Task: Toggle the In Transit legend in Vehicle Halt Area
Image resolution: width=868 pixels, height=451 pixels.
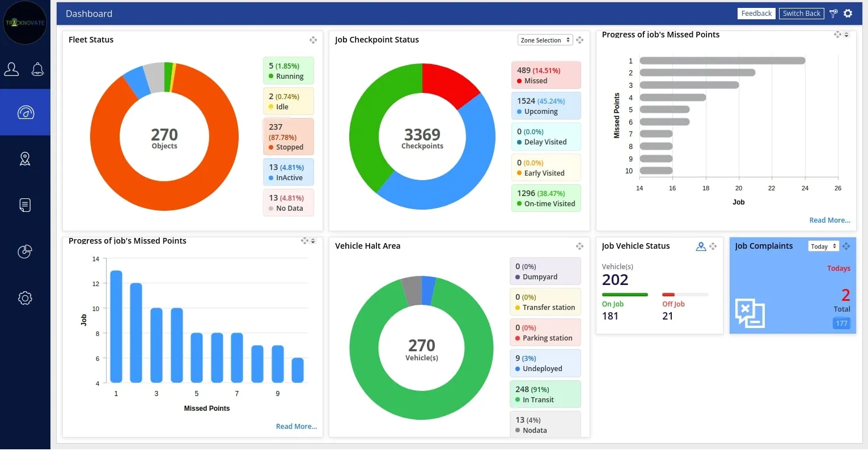Action: [545, 394]
